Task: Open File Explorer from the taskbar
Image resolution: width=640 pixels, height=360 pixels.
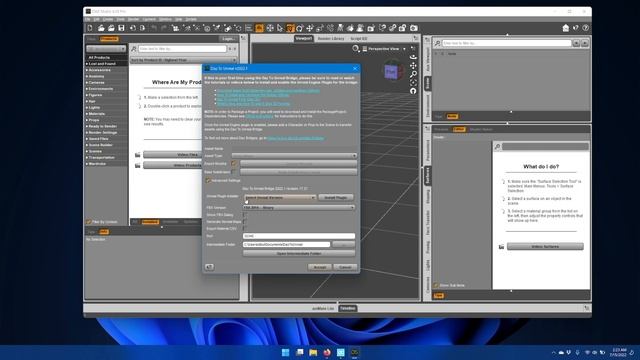Action: point(313,352)
